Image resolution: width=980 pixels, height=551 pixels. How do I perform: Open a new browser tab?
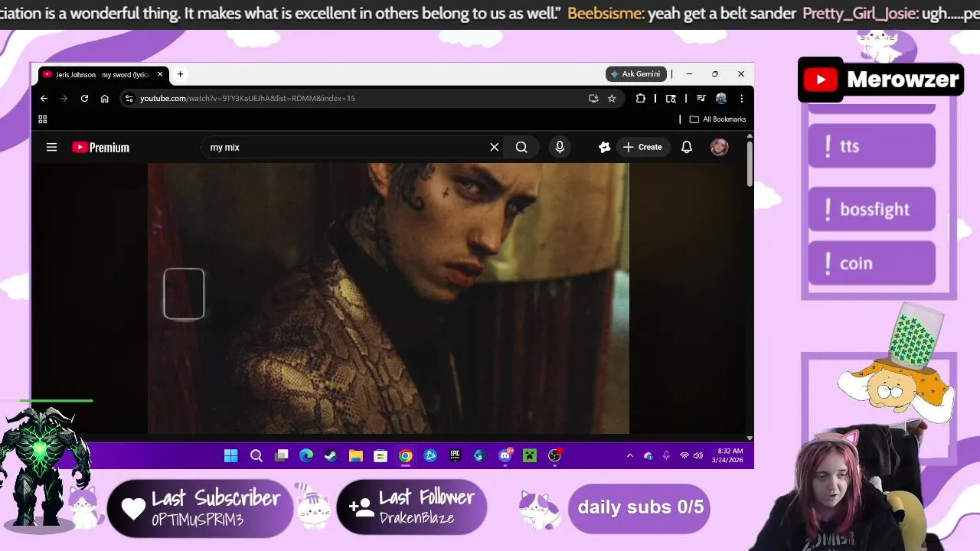180,74
